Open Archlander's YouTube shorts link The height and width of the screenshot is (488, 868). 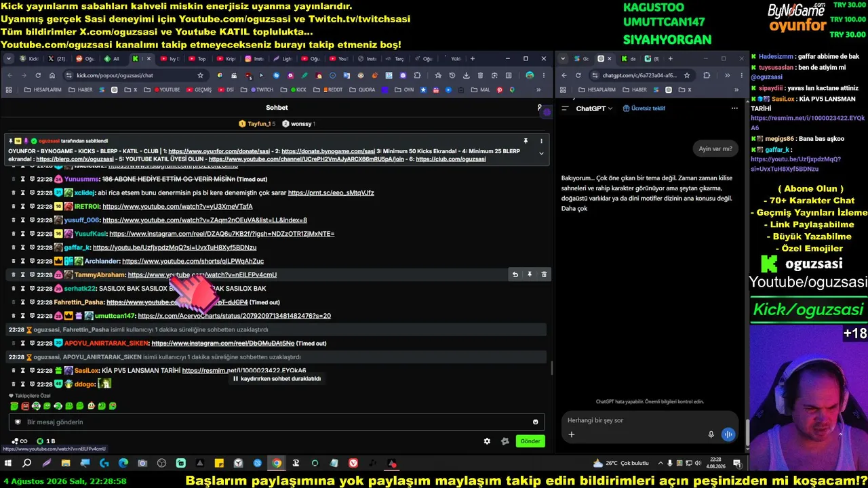point(193,262)
